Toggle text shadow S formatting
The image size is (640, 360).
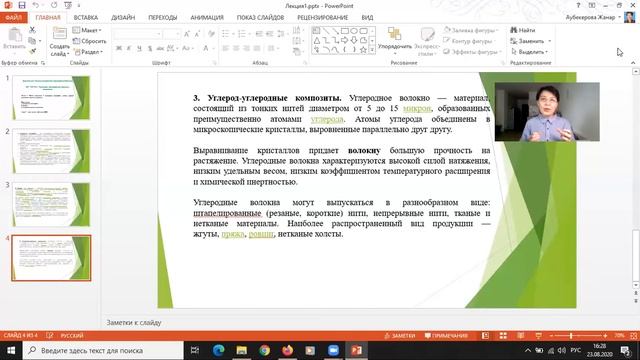click(x=150, y=49)
